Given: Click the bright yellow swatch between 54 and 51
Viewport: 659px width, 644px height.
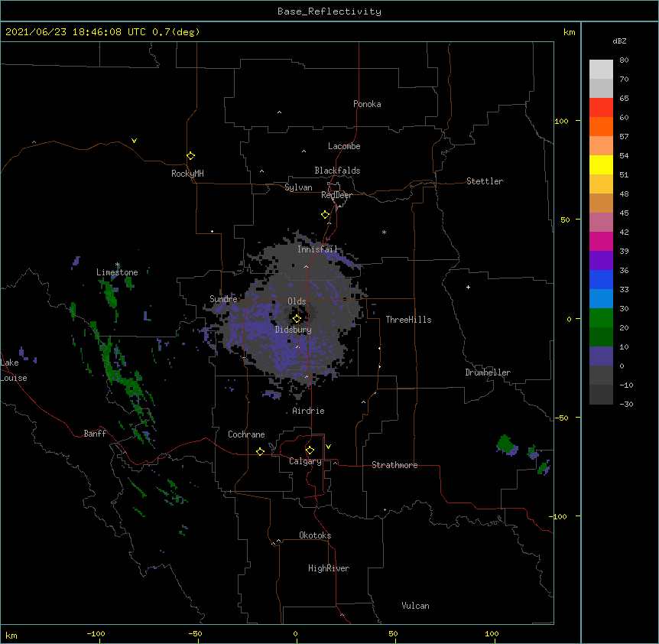Looking at the screenshot, I should point(601,164).
